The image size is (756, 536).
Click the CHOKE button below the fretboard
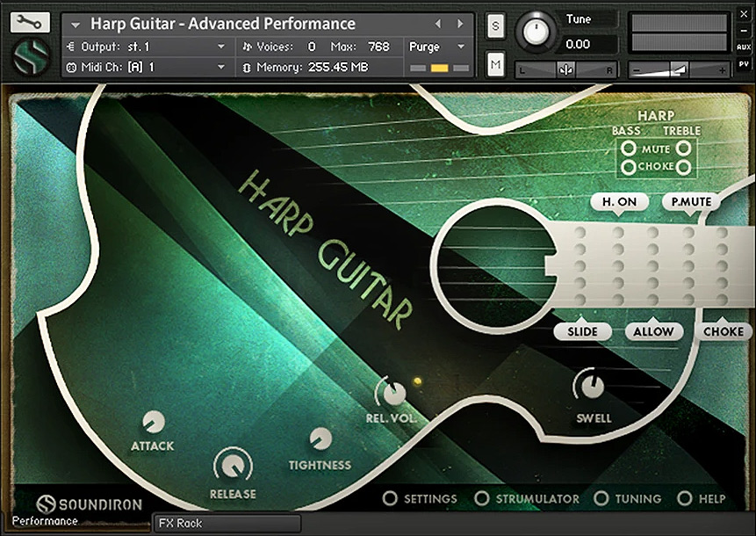[724, 331]
